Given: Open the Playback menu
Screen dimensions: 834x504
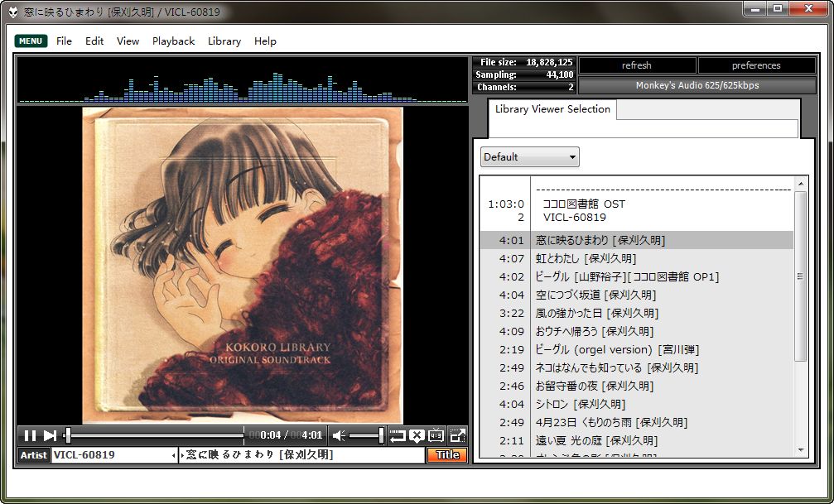Looking at the screenshot, I should point(173,41).
